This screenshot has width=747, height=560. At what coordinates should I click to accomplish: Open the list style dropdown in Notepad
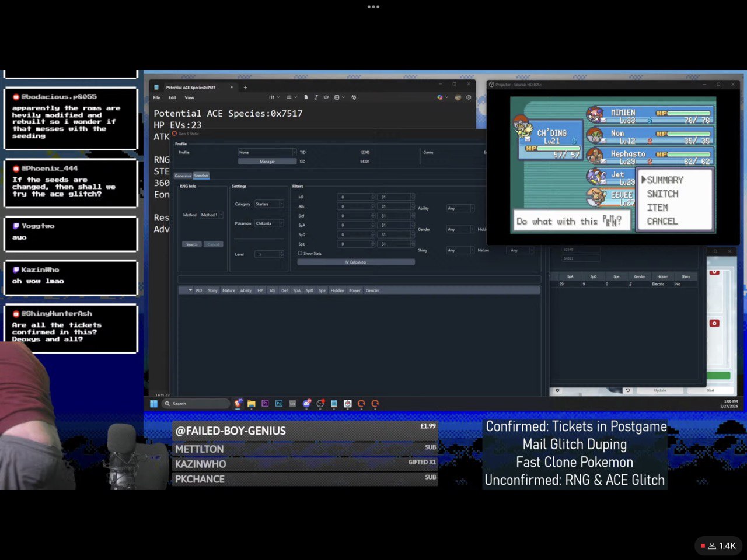pyautogui.click(x=291, y=97)
